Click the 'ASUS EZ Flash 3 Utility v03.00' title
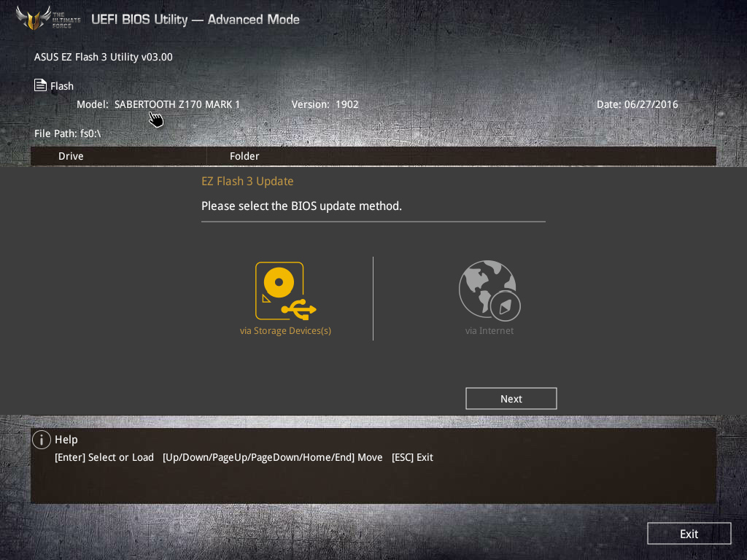 click(x=104, y=57)
